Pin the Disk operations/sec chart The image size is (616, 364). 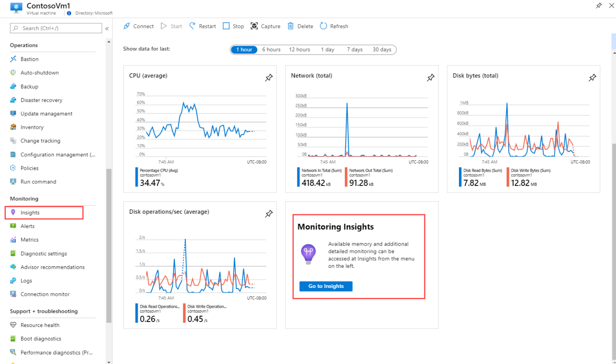(269, 214)
